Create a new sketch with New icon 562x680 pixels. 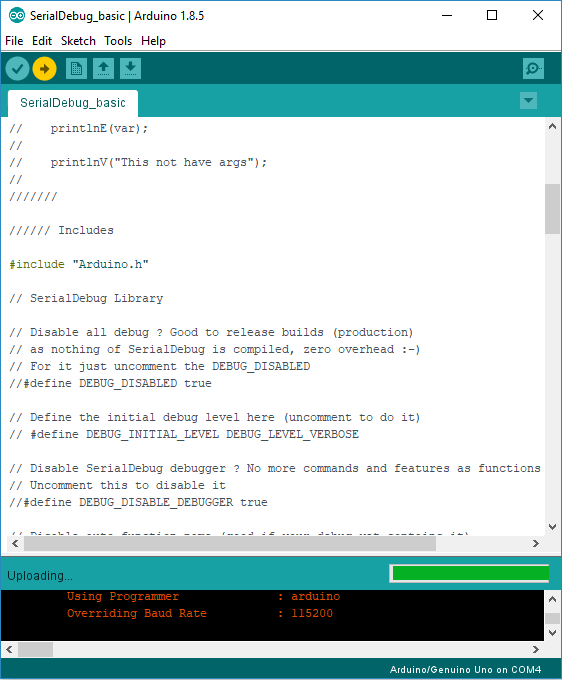point(76,69)
